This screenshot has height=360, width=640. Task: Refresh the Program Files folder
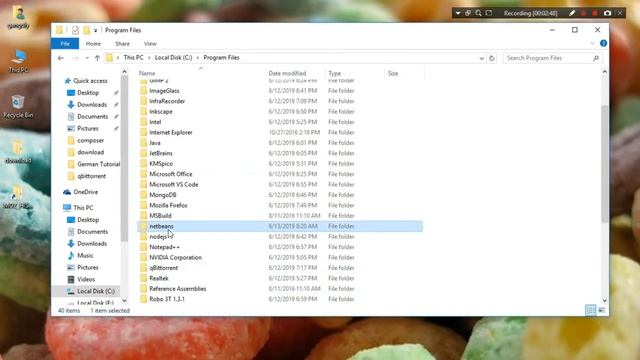[x=491, y=58]
